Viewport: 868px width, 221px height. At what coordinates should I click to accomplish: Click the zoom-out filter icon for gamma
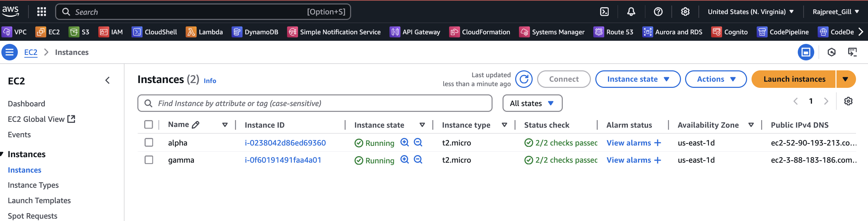coord(418,160)
